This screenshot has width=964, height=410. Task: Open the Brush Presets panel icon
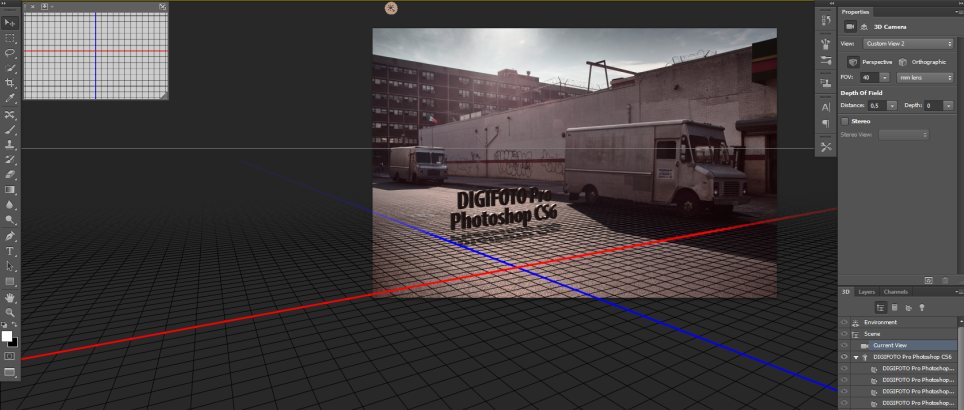(826, 44)
